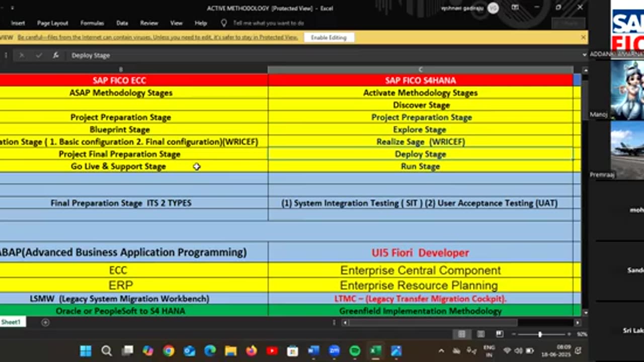
Task: Switch to Normal view in status bar
Action: [x=461, y=334]
